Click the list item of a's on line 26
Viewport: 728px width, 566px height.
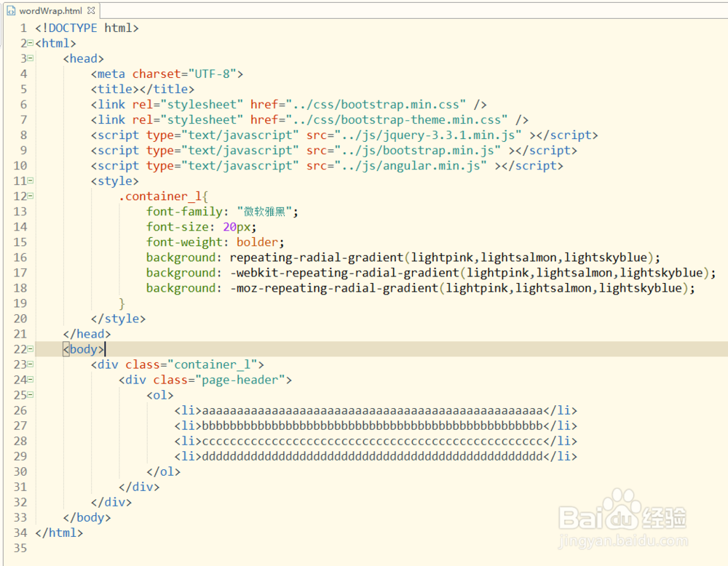(376, 410)
